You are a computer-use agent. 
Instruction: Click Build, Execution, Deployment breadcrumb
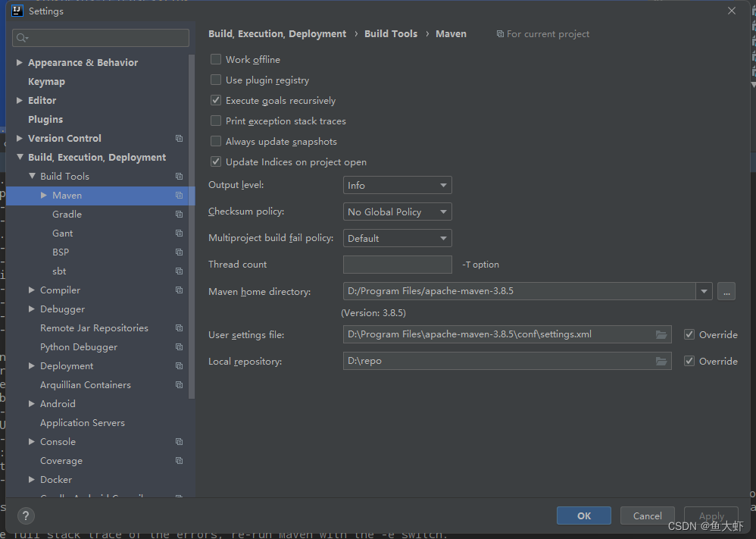pos(277,34)
